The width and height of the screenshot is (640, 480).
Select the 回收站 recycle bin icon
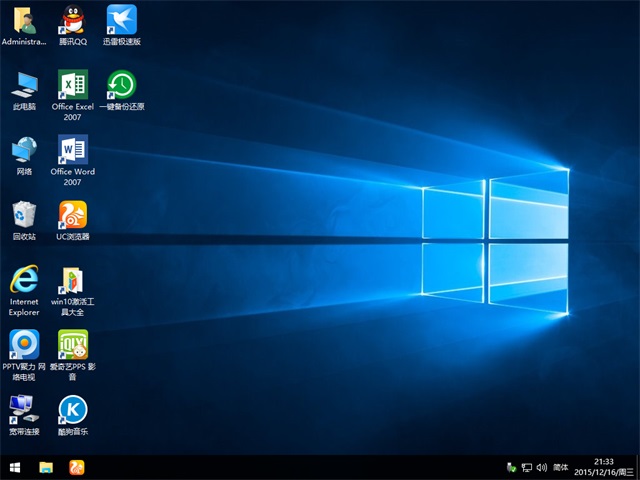24,215
